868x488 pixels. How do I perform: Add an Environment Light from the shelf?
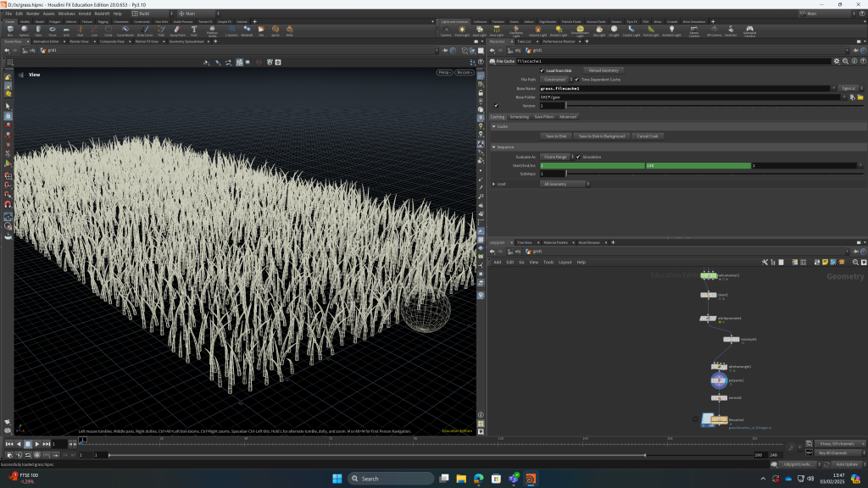pos(580,31)
